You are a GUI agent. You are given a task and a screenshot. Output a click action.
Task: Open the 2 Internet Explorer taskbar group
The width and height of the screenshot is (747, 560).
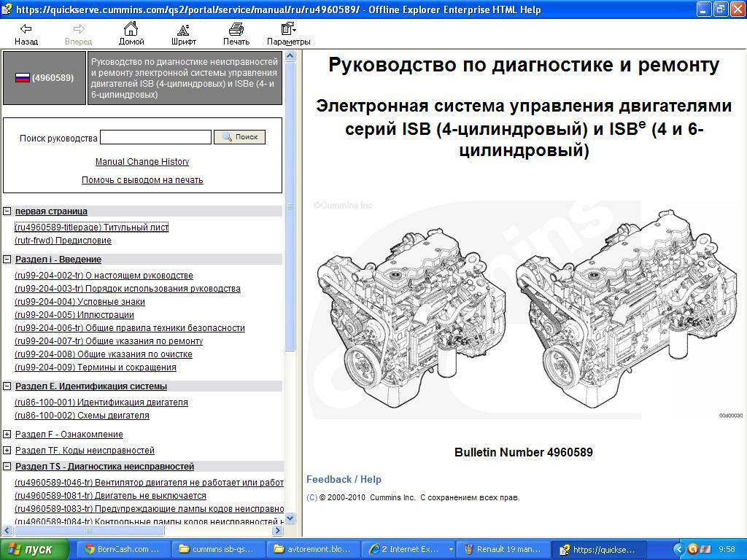(409, 550)
